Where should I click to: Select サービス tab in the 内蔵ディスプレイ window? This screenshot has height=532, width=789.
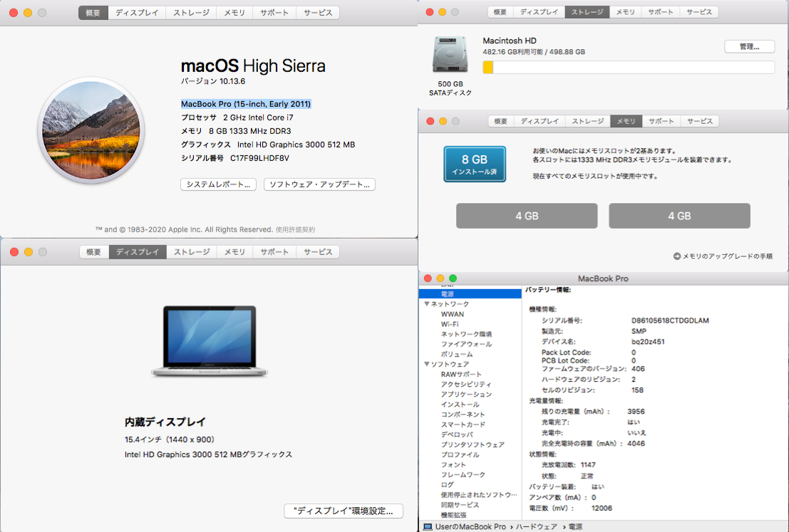[318, 252]
